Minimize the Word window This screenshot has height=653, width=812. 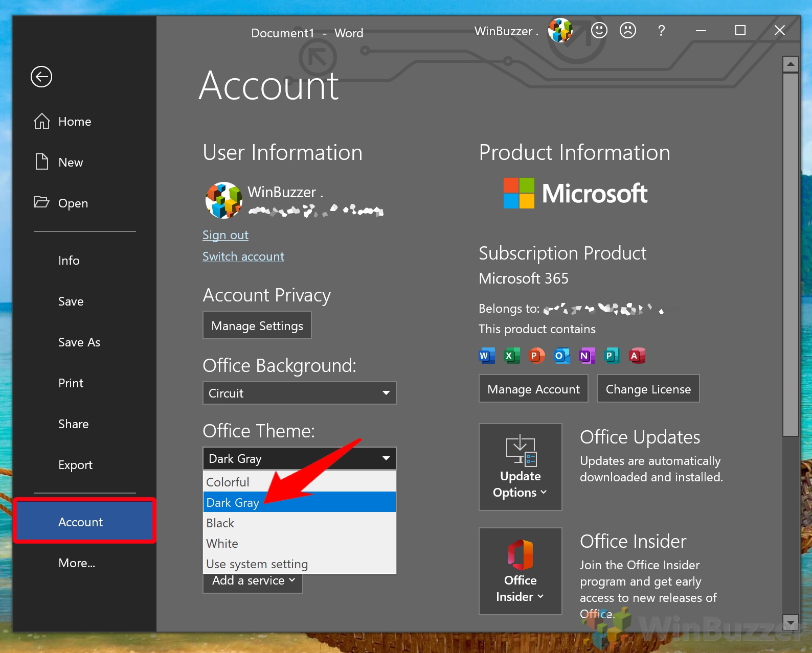pyautogui.click(x=701, y=31)
